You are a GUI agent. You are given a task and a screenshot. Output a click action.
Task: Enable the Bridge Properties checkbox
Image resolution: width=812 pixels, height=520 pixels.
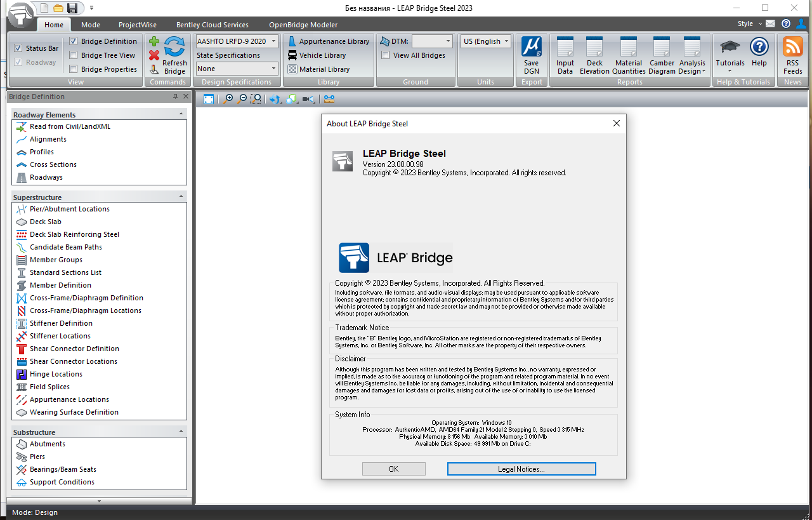74,69
